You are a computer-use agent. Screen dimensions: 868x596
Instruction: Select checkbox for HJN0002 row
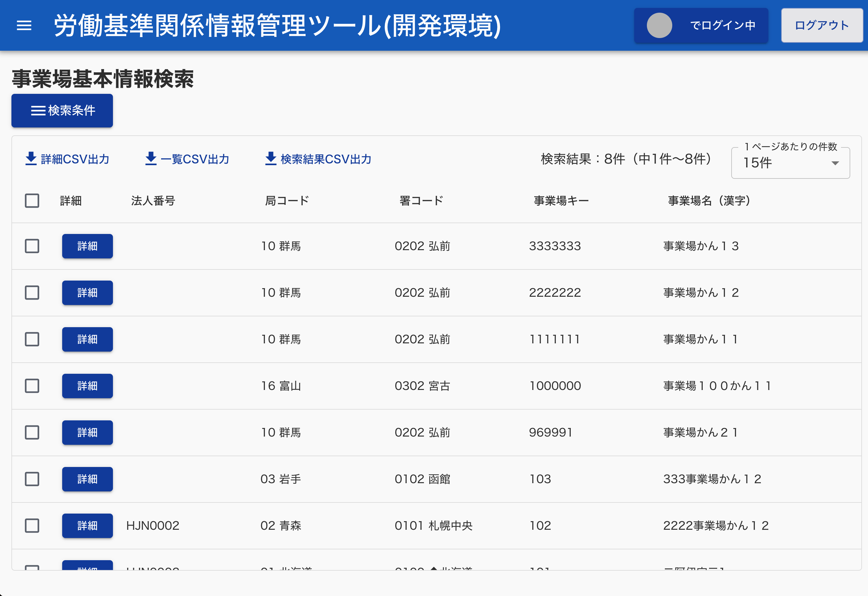[x=32, y=525]
